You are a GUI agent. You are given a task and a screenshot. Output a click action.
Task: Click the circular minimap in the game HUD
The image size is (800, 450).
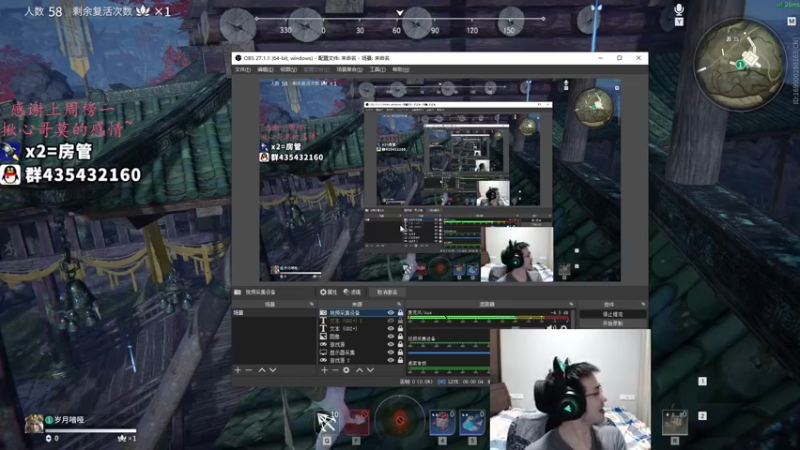coord(739,64)
